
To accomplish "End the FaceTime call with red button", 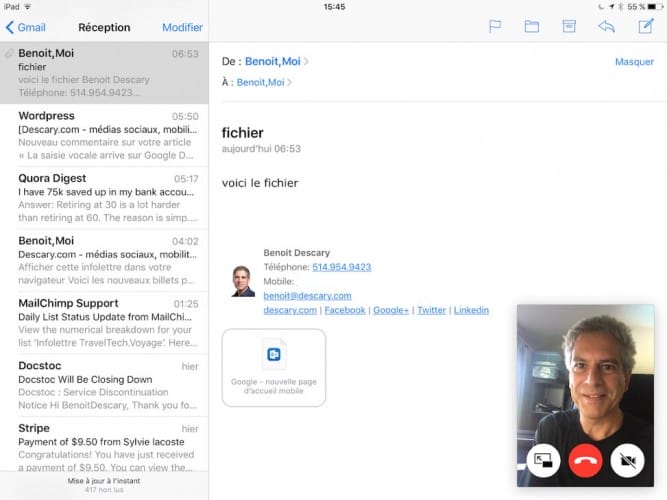I will coord(586,461).
